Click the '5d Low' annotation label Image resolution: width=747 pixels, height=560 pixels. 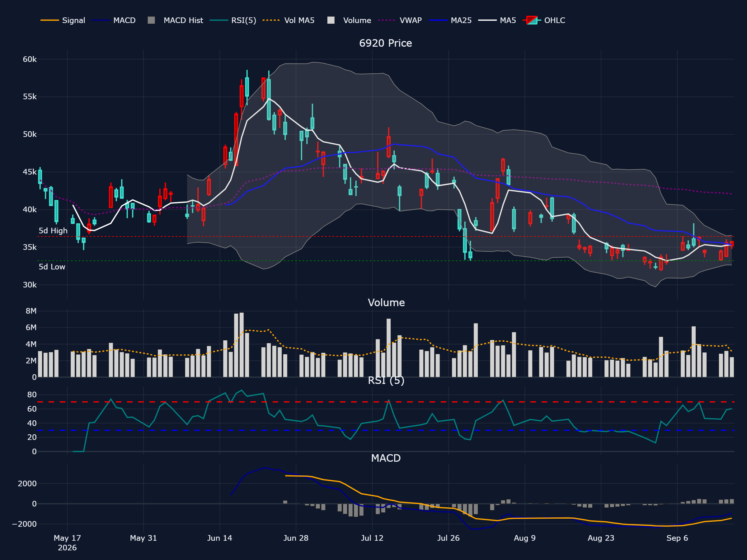[x=52, y=267]
